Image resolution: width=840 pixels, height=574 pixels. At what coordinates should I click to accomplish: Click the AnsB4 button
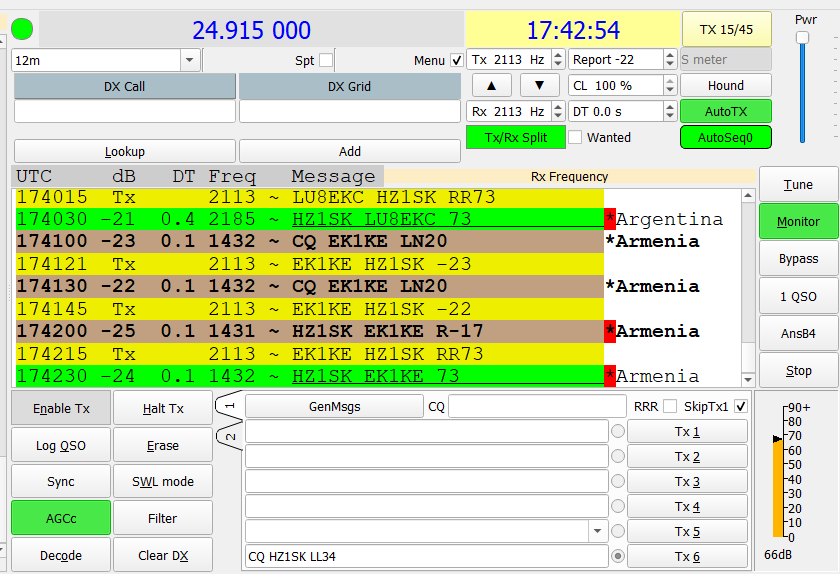pos(798,333)
